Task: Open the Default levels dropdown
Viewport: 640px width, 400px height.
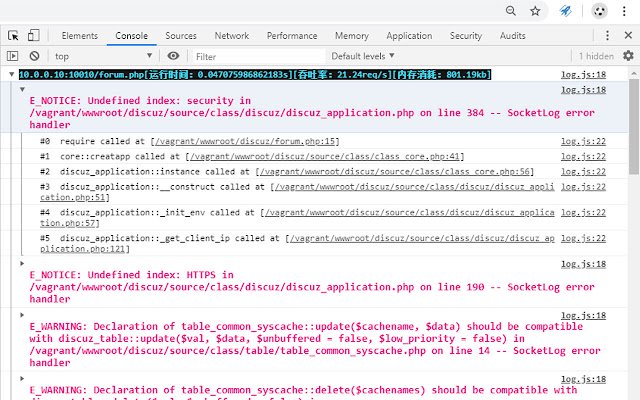Action: pos(363,56)
